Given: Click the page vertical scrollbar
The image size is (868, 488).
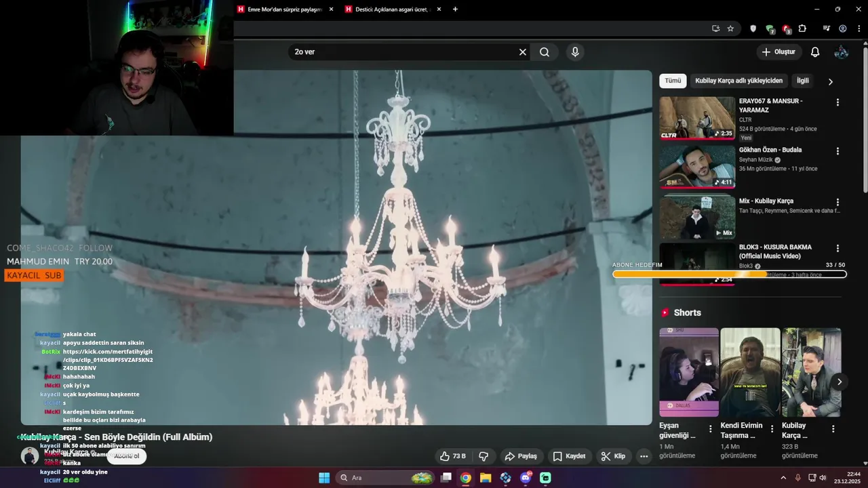Looking at the screenshot, I should click(865, 122).
